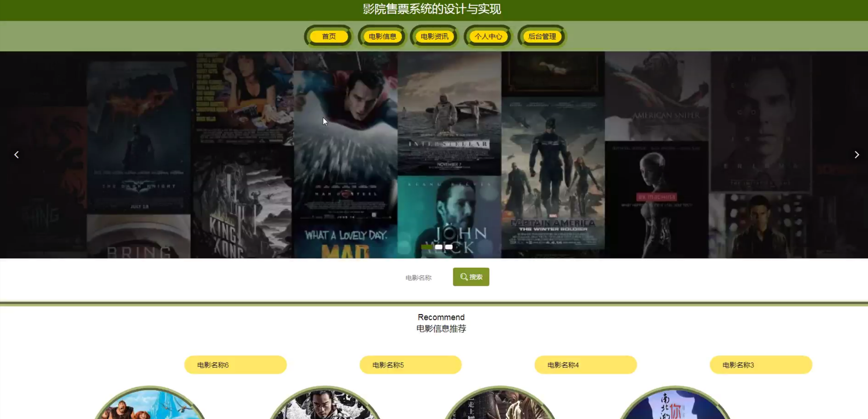Open the 电影信息 menu item
Viewport: 868px width, 419px height.
tap(382, 36)
